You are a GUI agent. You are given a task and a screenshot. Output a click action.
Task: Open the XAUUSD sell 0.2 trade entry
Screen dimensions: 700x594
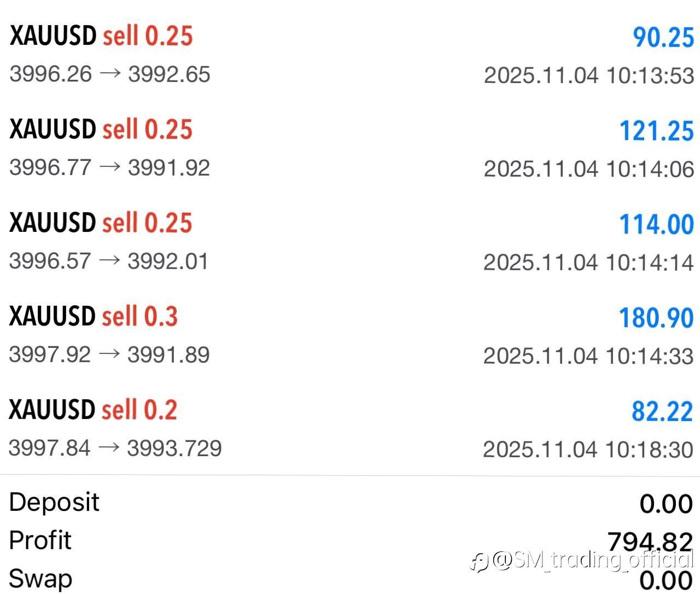(93, 410)
